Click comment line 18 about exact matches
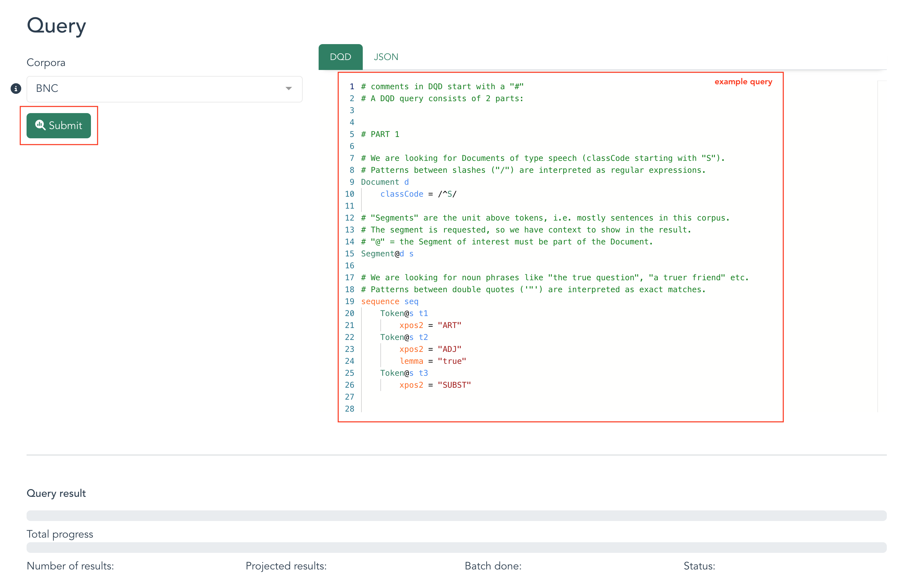This screenshot has width=924, height=587. pyautogui.click(x=533, y=290)
